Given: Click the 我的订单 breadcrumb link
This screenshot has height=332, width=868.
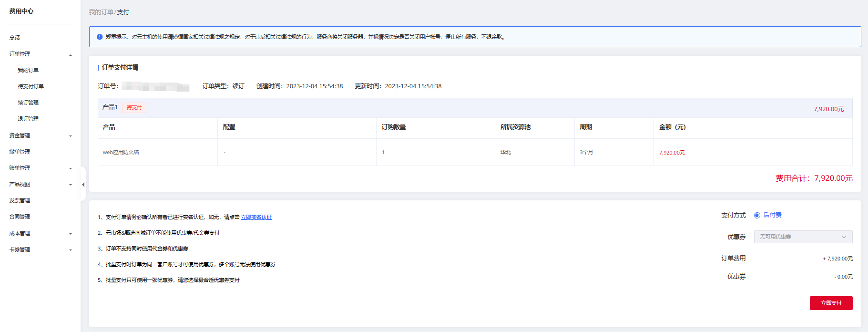Looking at the screenshot, I should 101,12.
